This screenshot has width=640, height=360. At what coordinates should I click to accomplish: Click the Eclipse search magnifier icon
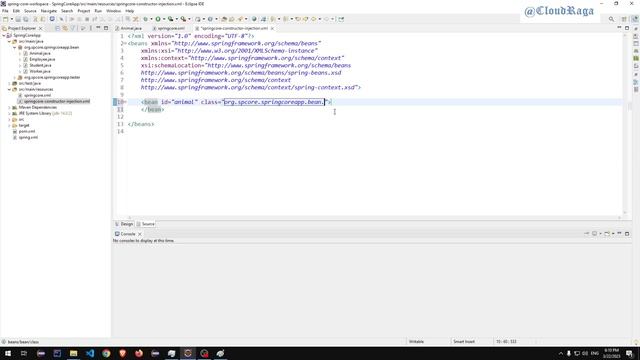(x=611, y=19)
